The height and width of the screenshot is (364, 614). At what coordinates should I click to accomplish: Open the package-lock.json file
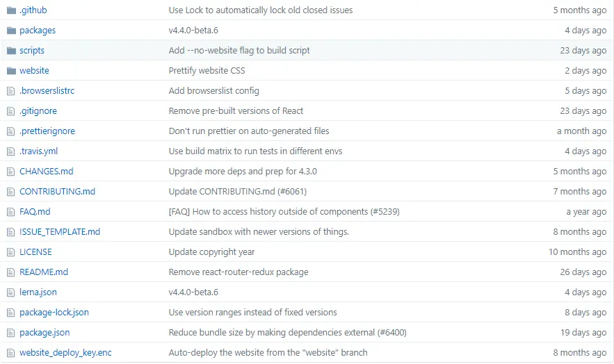point(54,313)
